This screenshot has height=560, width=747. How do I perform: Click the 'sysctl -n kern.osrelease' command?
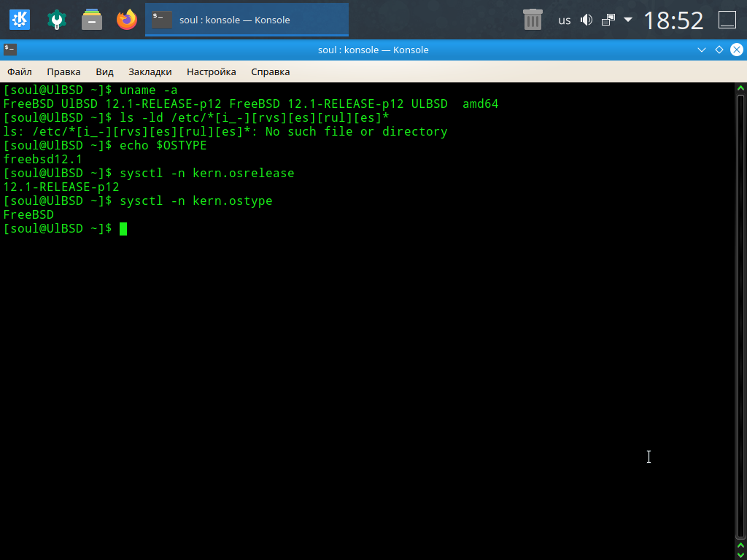click(206, 173)
